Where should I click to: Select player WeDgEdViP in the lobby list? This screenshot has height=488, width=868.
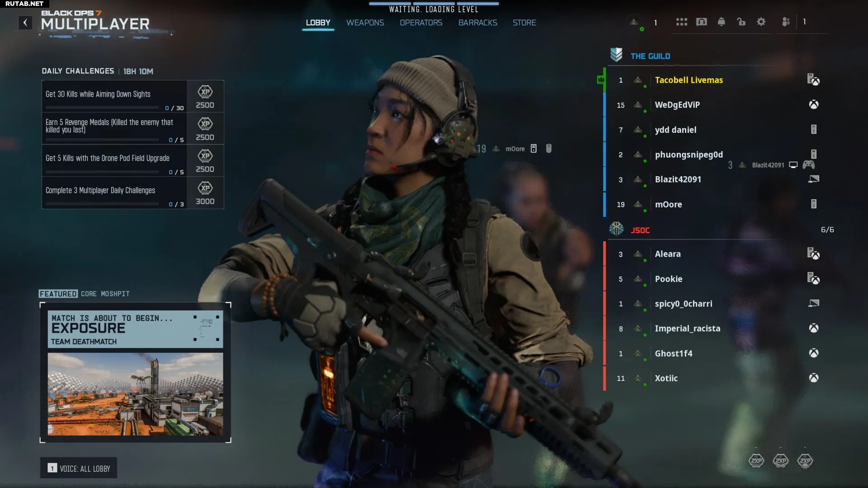click(x=677, y=105)
